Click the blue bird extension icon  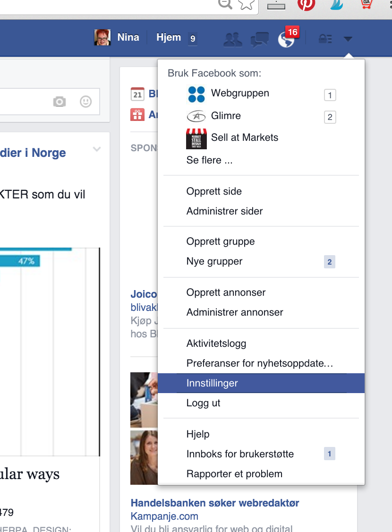tap(336, 4)
